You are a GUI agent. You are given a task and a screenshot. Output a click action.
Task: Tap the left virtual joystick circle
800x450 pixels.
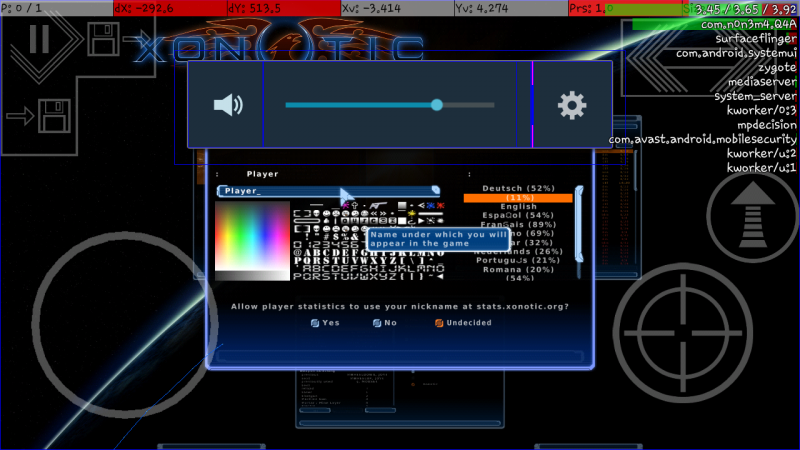125,324
